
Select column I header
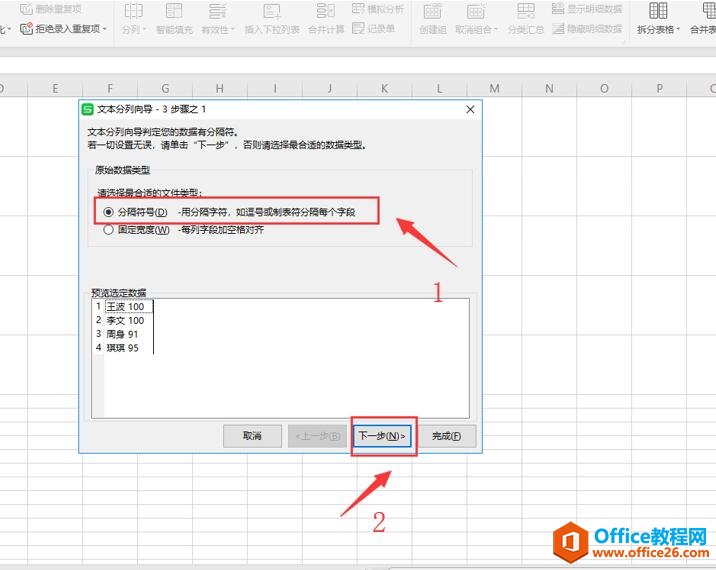[275, 89]
